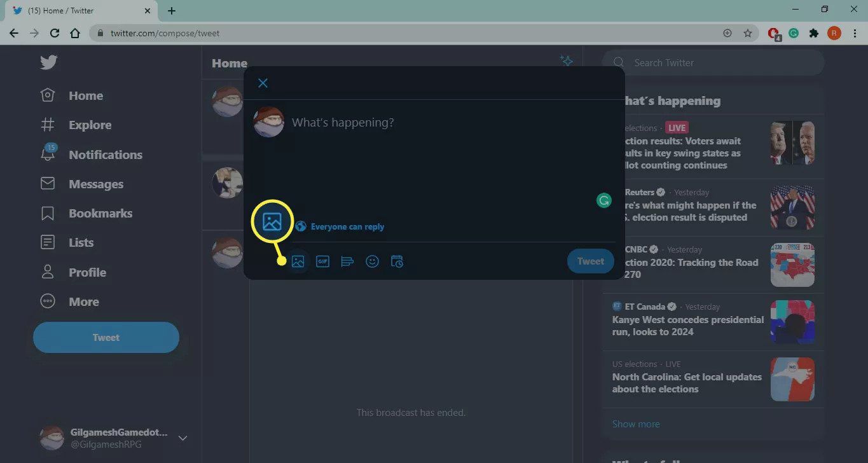Viewport: 868px width, 463px height.
Task: Click Show more under trends
Action: pos(636,424)
